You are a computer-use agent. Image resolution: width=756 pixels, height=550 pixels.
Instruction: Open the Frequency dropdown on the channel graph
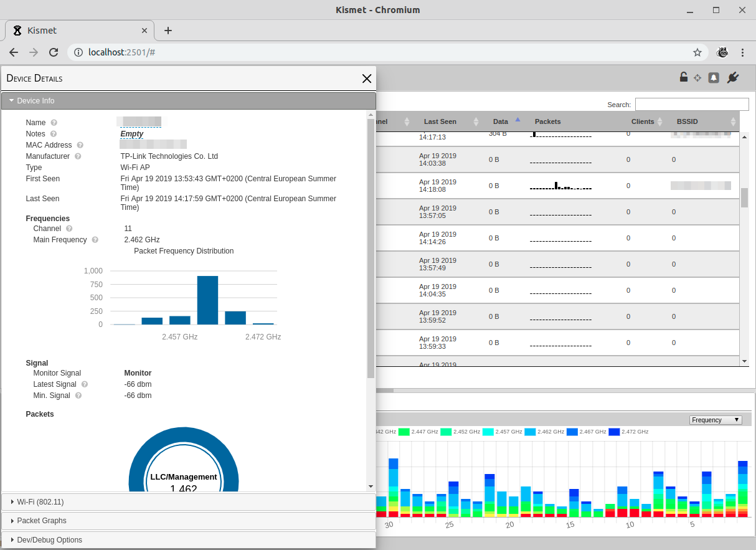(715, 420)
